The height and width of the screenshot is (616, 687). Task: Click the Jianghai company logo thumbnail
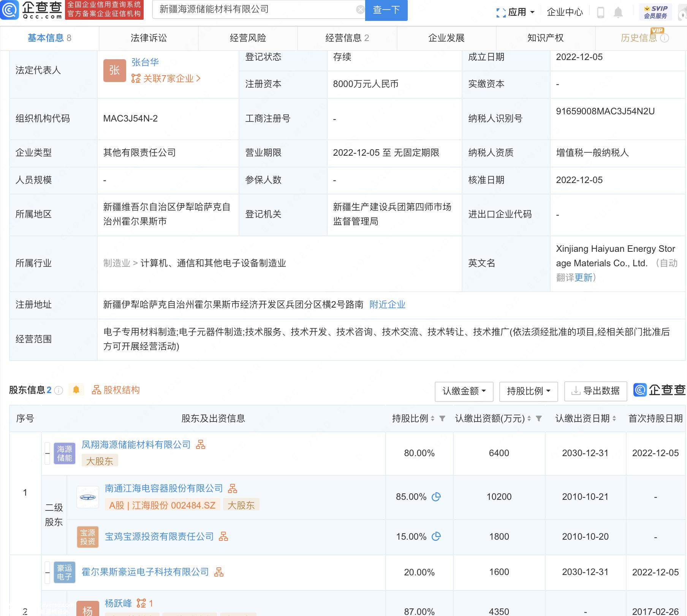coord(88,497)
